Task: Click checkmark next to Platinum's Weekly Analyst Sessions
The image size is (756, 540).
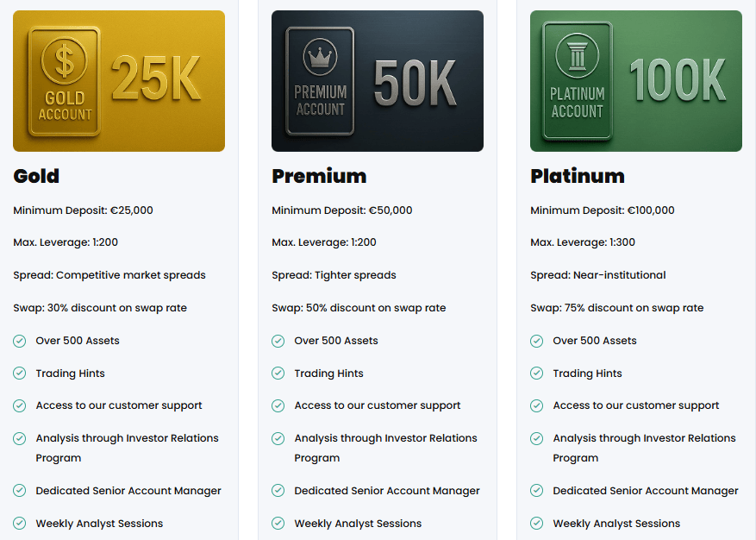Action: click(x=537, y=523)
